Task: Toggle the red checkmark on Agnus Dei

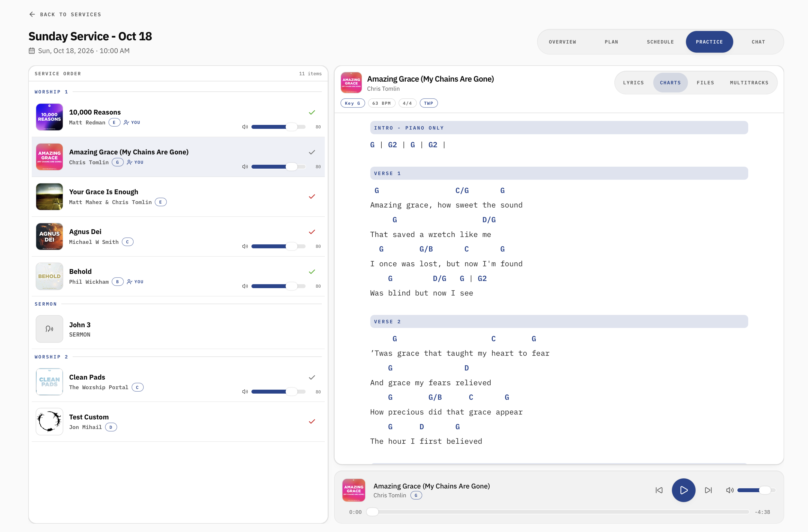Action: (312, 232)
